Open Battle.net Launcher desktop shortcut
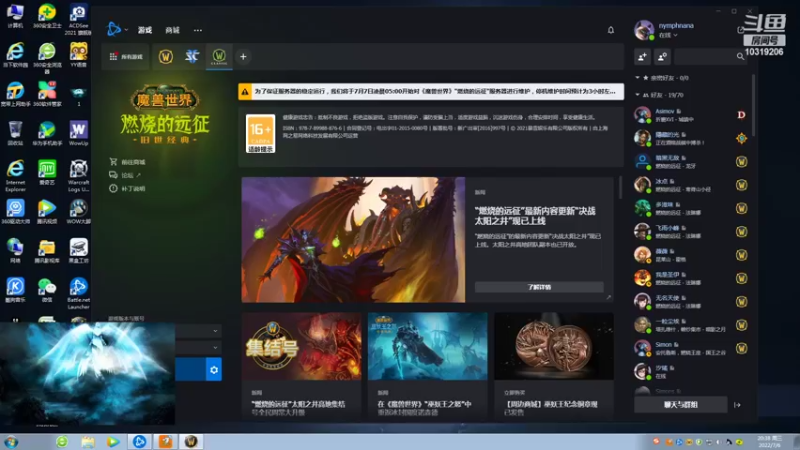The height and width of the screenshot is (450, 800). coord(79,293)
